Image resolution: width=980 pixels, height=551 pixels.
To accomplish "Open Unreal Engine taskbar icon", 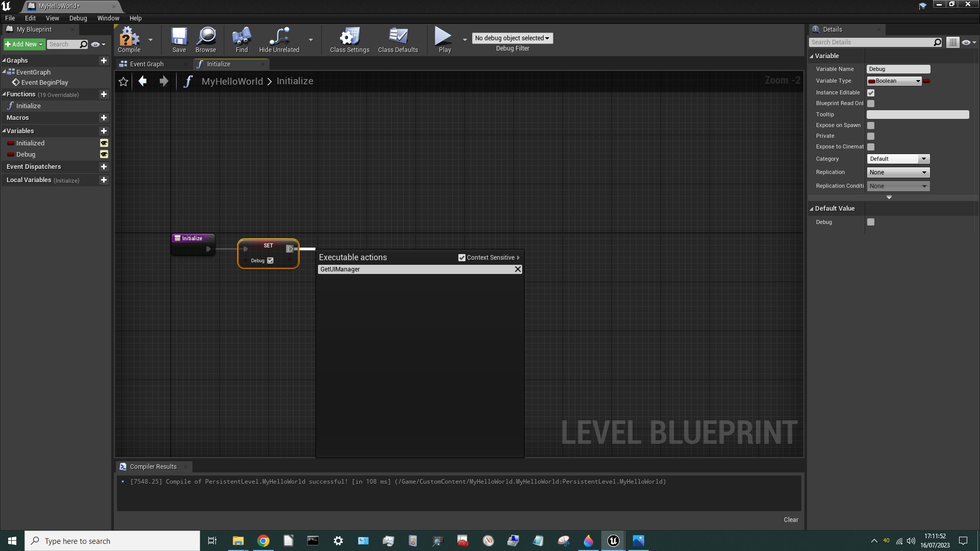I will pos(614,541).
